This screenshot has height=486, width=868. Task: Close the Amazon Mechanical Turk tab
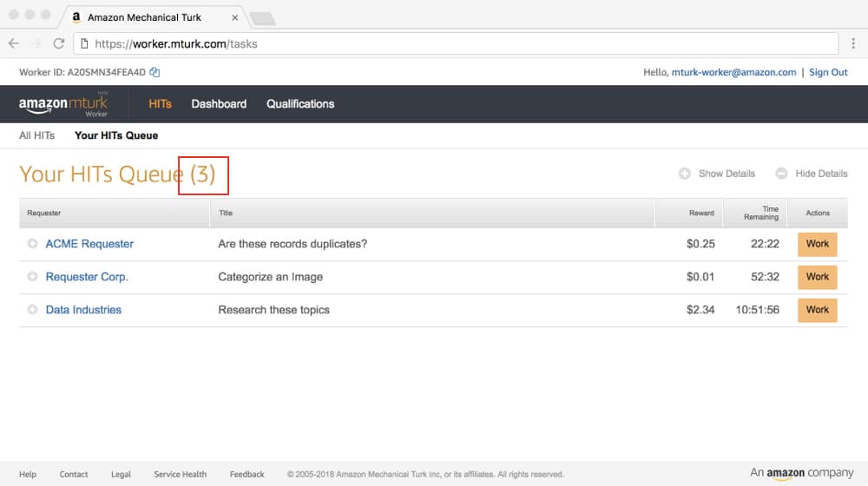pos(234,17)
